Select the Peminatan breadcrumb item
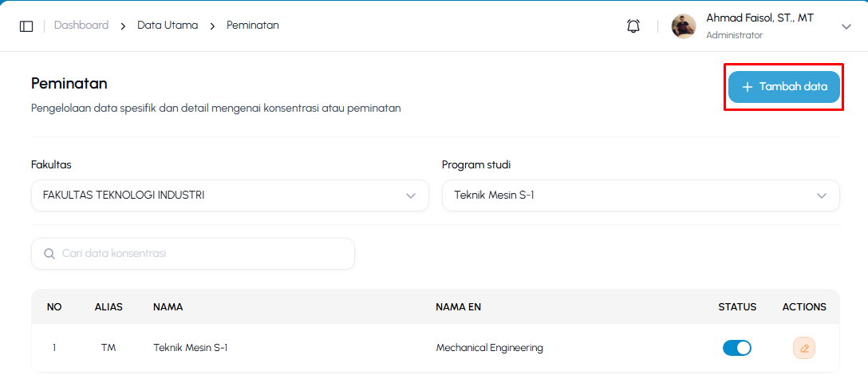This screenshot has width=868, height=379. [252, 25]
